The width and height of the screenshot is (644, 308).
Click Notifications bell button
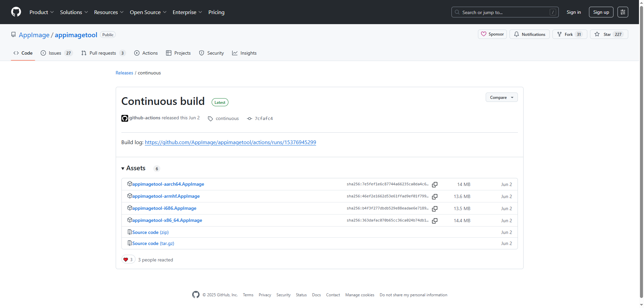[530, 34]
